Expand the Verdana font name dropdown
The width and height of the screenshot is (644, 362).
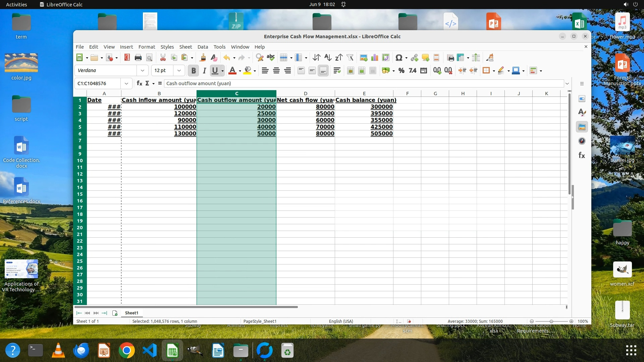click(143, 70)
